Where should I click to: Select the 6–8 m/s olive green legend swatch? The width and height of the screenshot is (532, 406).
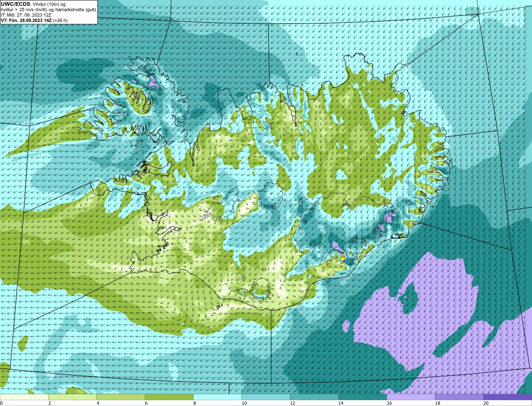[169, 397]
